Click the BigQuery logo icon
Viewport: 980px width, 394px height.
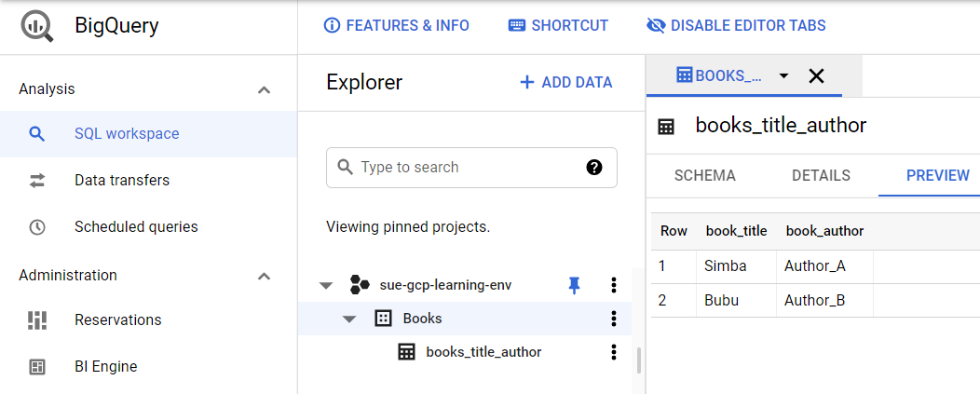37,26
